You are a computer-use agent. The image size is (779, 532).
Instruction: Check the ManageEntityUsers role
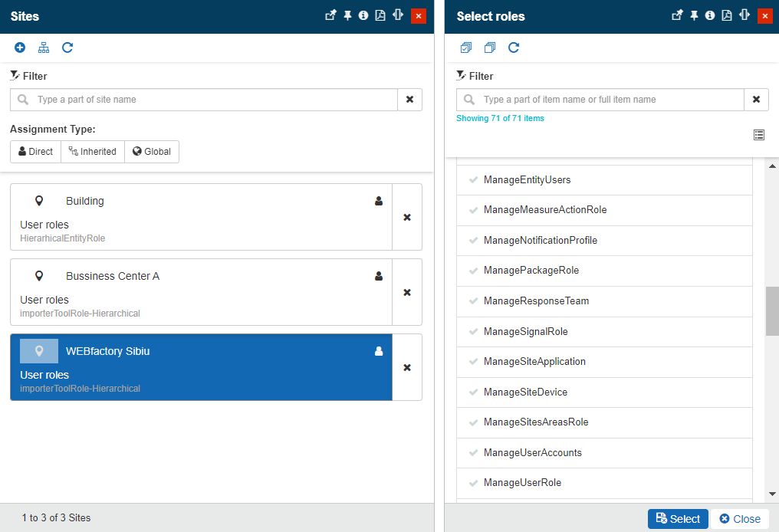tap(474, 180)
